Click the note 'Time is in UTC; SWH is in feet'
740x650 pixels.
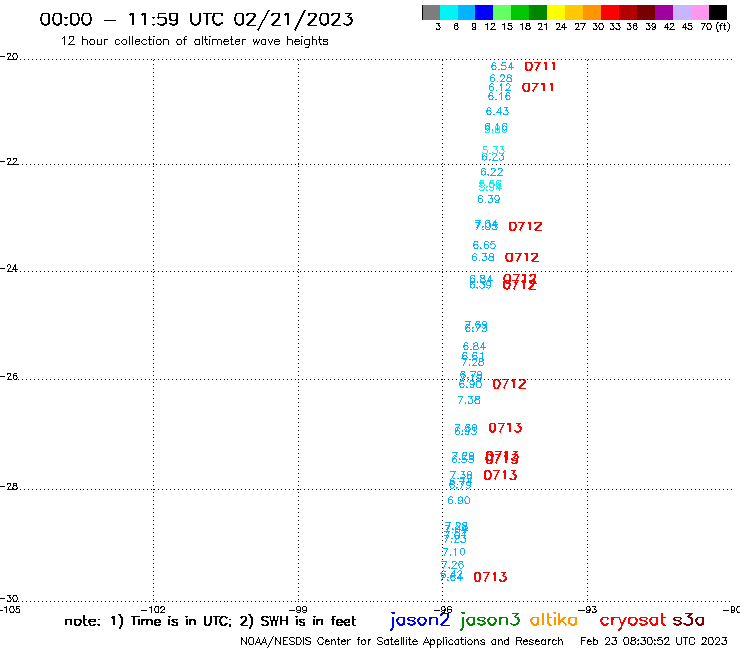tap(210, 621)
